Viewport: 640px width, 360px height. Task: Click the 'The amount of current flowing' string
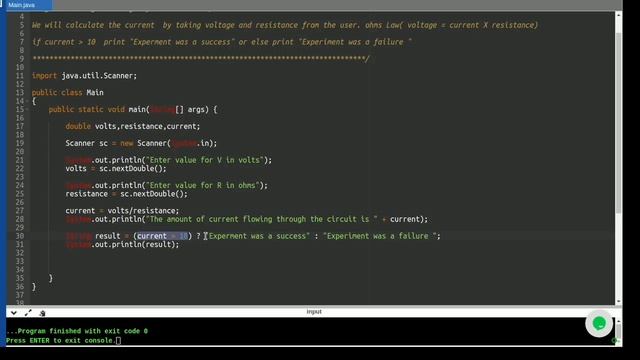262,219
